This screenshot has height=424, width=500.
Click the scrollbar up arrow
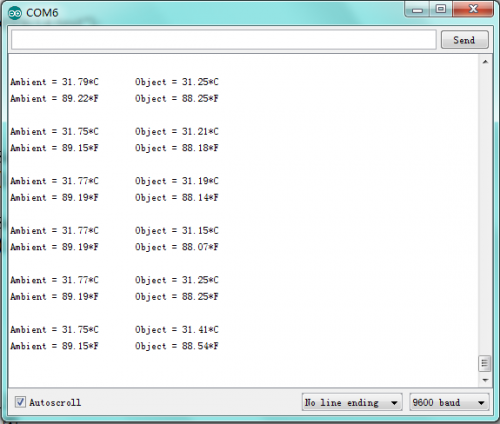(485, 62)
